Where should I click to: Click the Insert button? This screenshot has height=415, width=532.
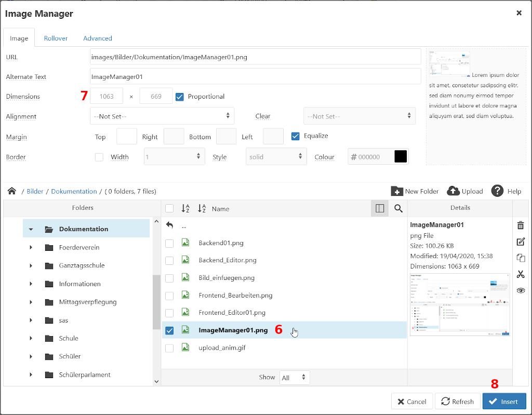click(504, 401)
